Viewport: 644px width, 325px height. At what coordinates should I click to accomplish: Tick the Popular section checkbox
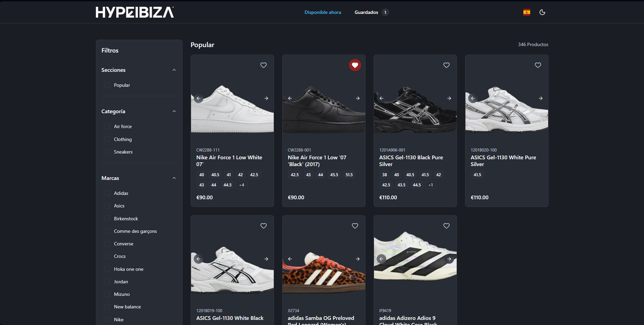tap(107, 85)
